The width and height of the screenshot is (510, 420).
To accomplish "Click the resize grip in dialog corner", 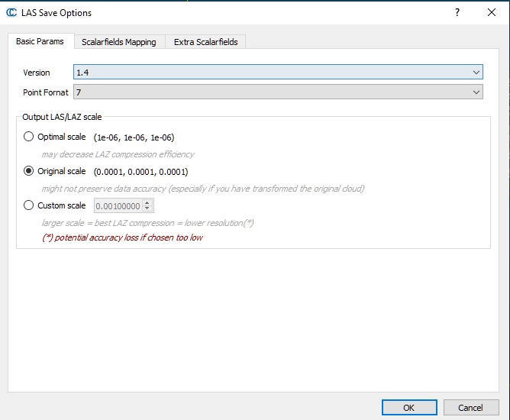I will 505,416.
